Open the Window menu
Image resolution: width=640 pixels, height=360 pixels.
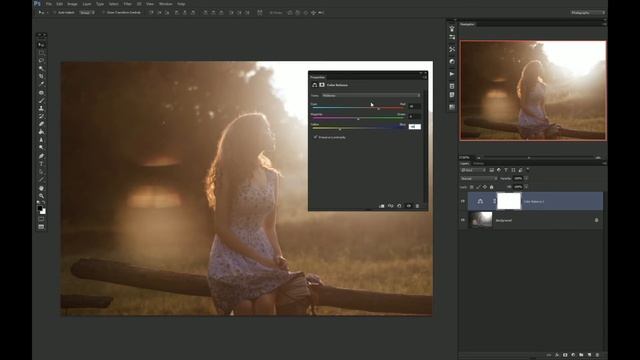(166, 4)
